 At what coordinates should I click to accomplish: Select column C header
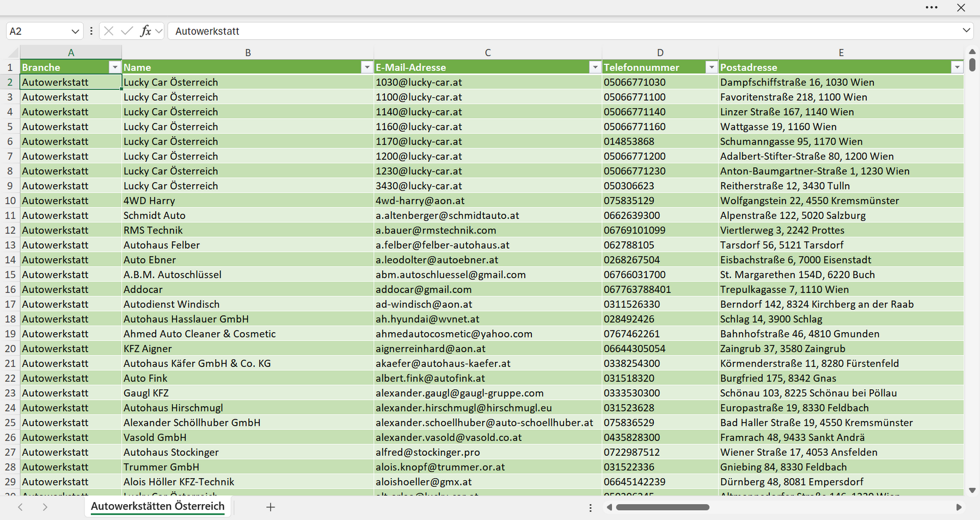(x=488, y=52)
